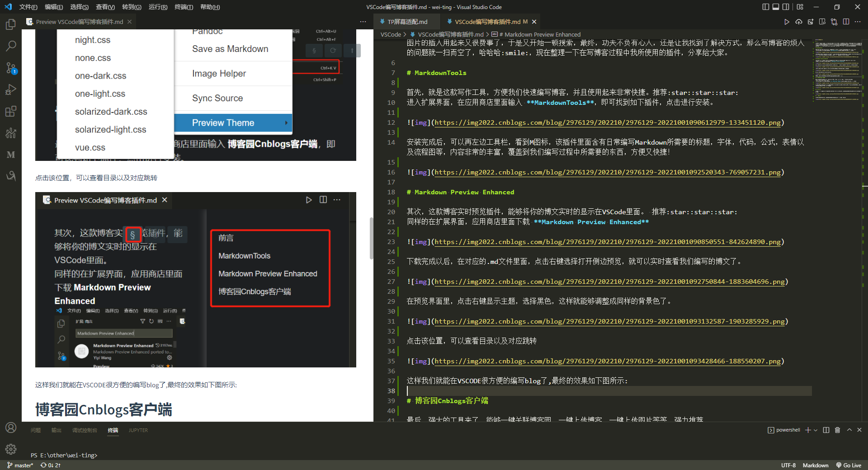The width and height of the screenshot is (868, 470).
Task: Create new terminal with plus icon
Action: [808, 430]
